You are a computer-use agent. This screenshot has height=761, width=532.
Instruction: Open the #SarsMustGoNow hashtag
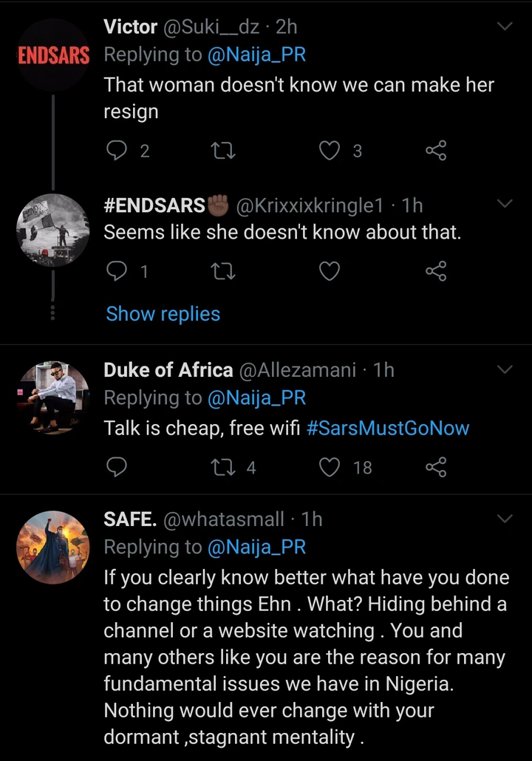(388, 429)
